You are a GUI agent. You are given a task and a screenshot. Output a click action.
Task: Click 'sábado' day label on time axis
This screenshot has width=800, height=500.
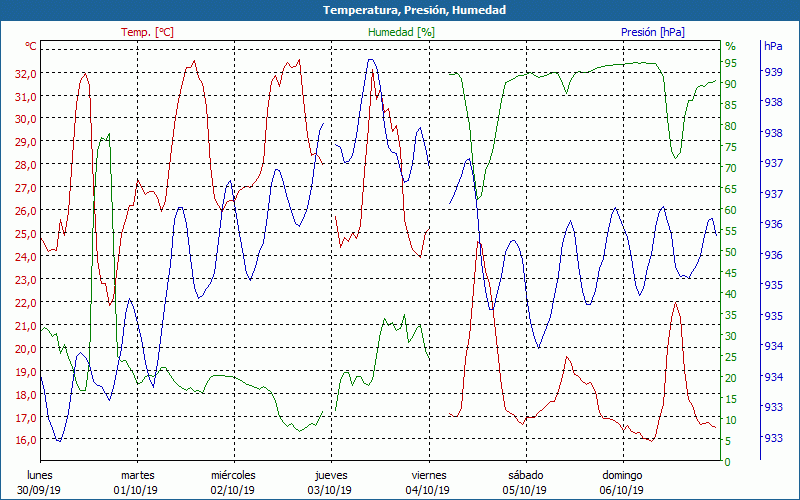pyautogui.click(x=526, y=475)
